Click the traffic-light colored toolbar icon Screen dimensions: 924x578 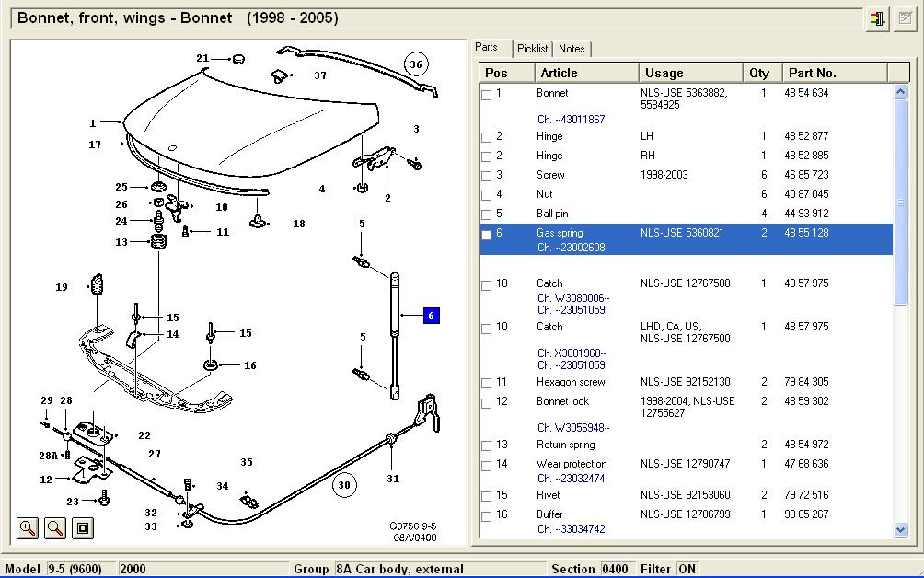click(877, 18)
